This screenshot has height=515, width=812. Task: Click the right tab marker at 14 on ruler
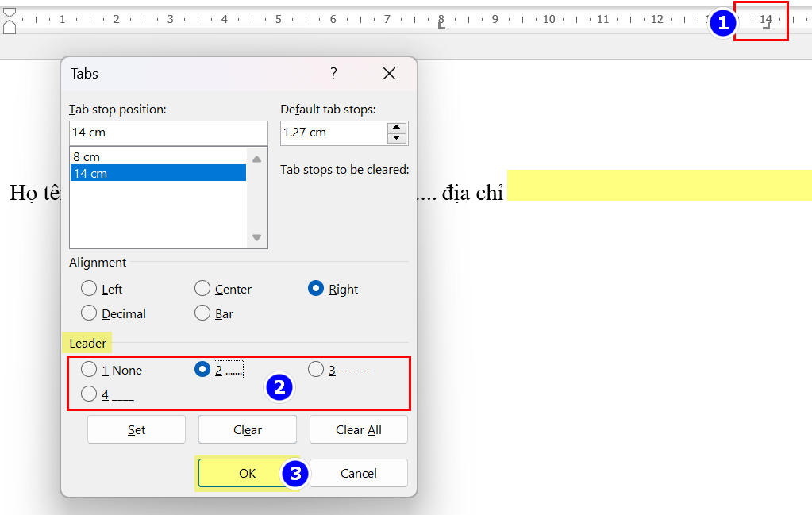(x=766, y=26)
